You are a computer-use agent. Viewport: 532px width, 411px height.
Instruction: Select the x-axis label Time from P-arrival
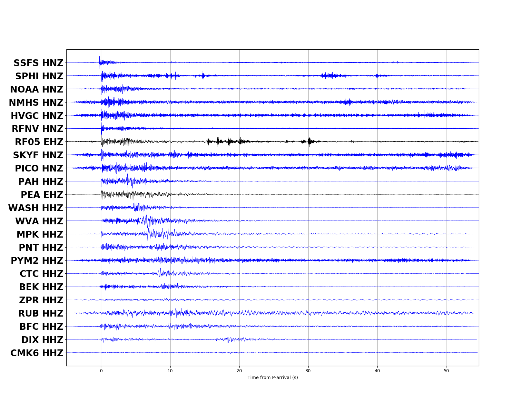click(x=272, y=378)
